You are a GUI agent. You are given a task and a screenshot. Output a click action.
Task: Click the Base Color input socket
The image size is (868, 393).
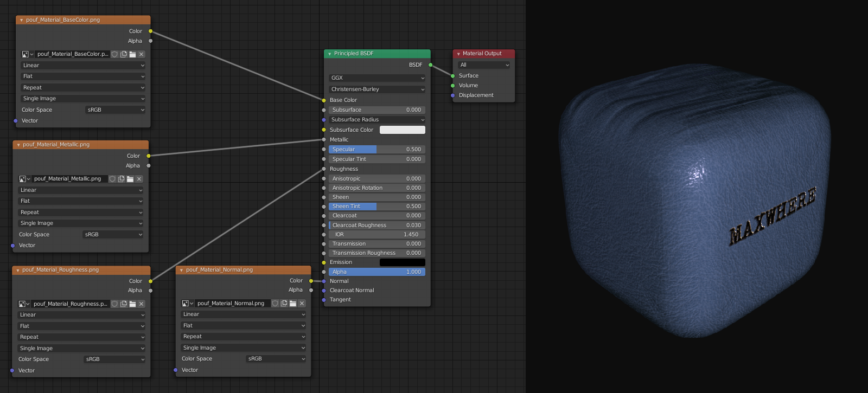coord(324,100)
